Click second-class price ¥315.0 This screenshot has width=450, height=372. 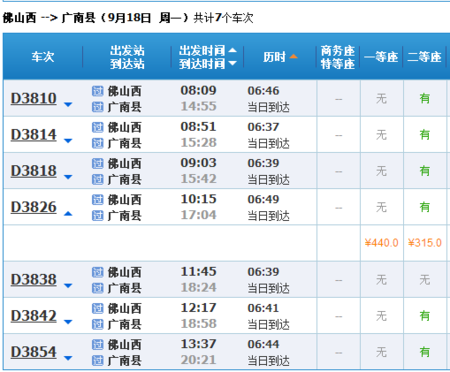click(425, 243)
